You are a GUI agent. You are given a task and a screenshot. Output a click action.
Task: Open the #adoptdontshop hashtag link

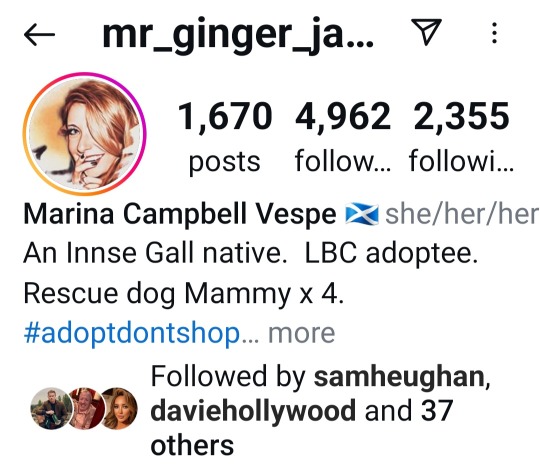tap(132, 333)
